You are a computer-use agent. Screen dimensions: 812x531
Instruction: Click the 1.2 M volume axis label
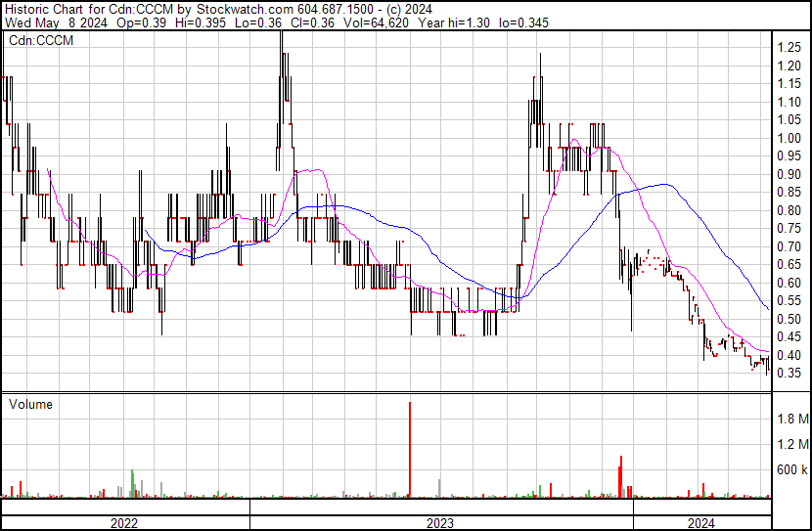(x=792, y=444)
